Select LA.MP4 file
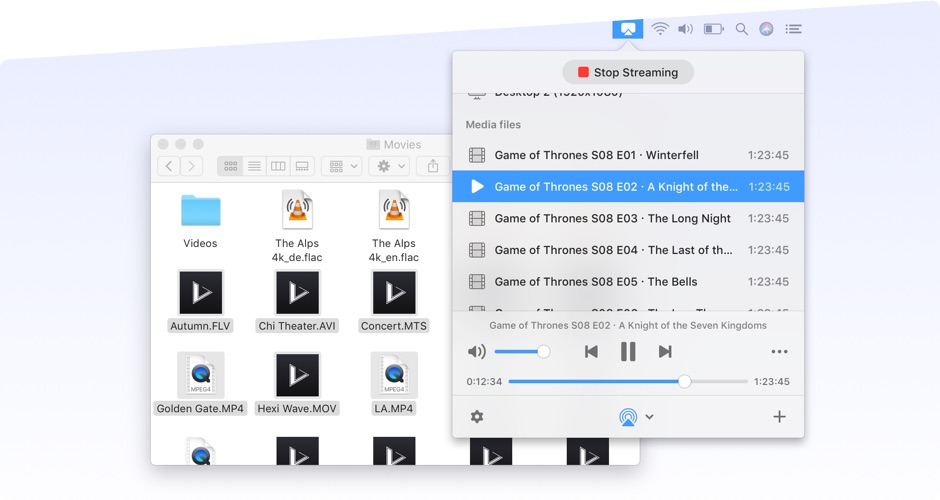 (x=394, y=384)
